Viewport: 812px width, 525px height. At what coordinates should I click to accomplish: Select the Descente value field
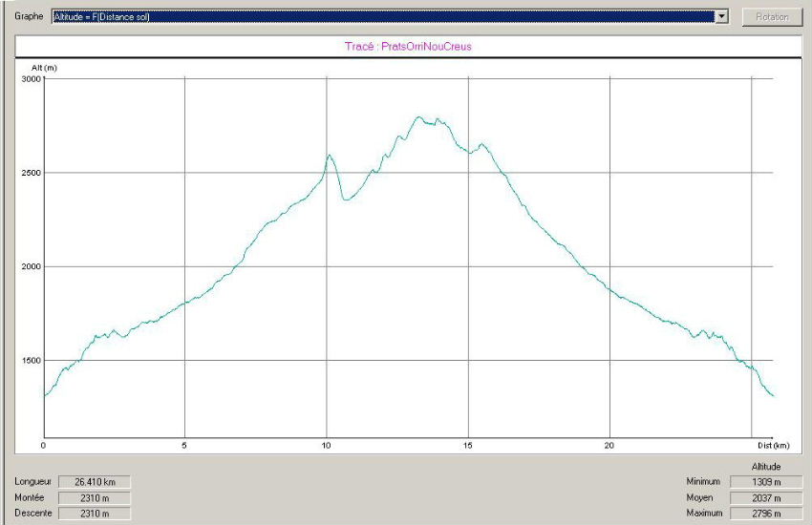pyautogui.click(x=94, y=514)
